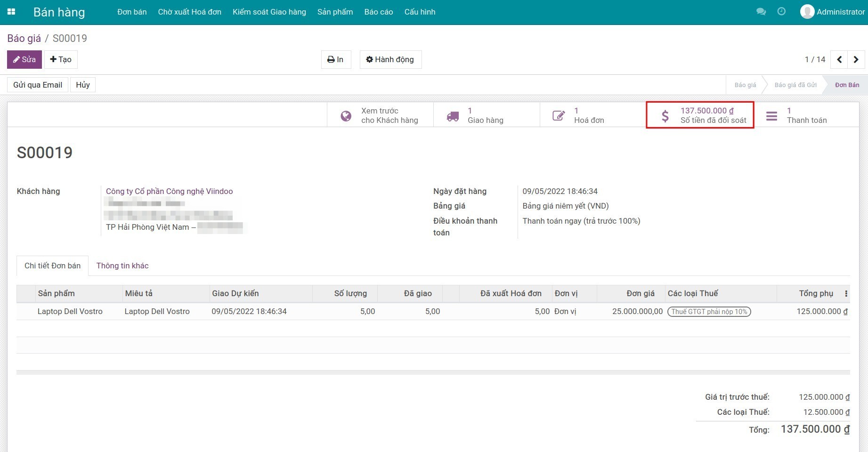The height and width of the screenshot is (452, 868).
Task: Click Bảng giá niêm yết (VND) value
Action: [x=566, y=206]
